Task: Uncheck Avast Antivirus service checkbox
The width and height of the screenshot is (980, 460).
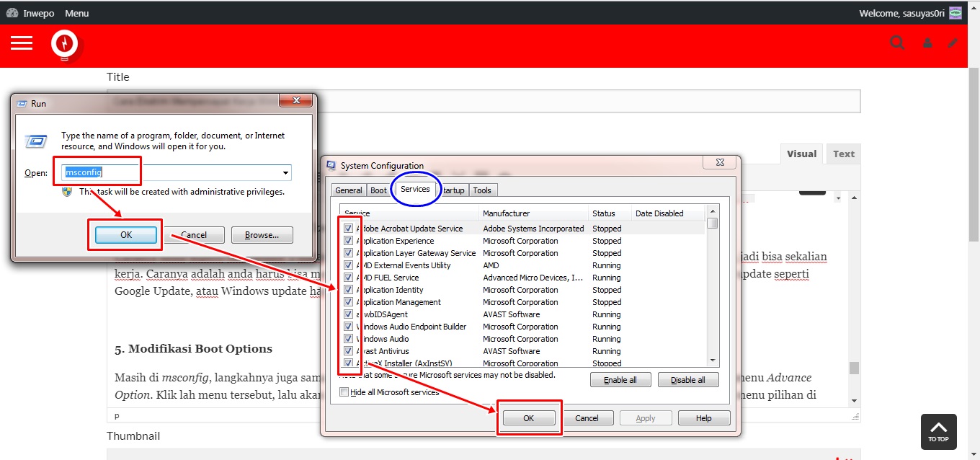Action: click(x=349, y=351)
